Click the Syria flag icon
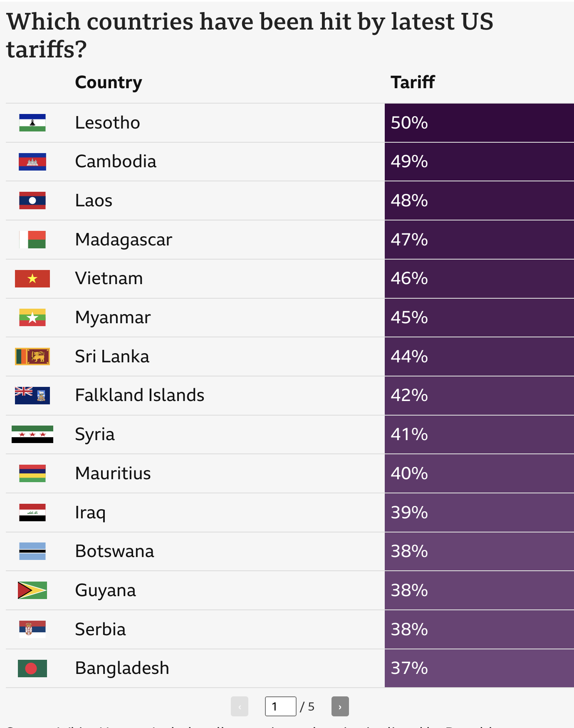The image size is (574, 728). [32, 434]
